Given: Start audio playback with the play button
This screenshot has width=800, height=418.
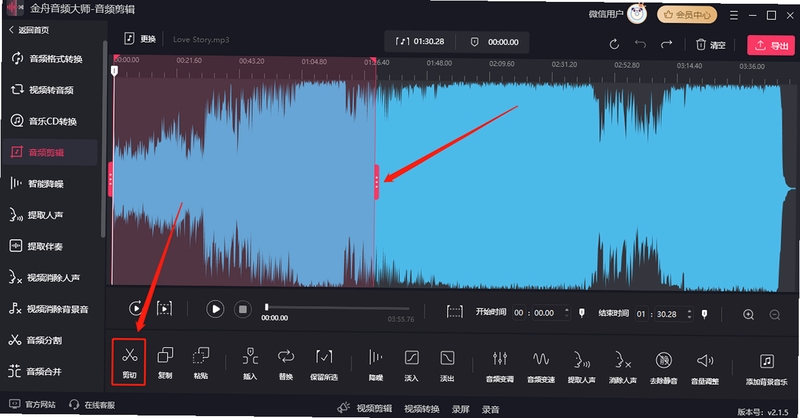Looking at the screenshot, I should (x=215, y=309).
